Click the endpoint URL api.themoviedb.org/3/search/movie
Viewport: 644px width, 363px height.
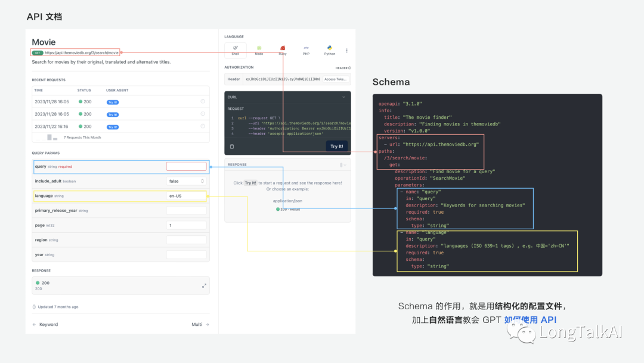tap(81, 53)
